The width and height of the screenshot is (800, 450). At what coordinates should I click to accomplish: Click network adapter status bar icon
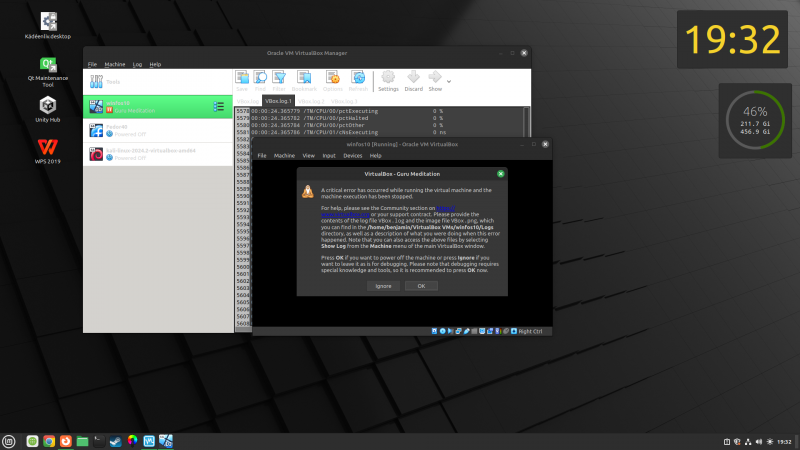458,331
